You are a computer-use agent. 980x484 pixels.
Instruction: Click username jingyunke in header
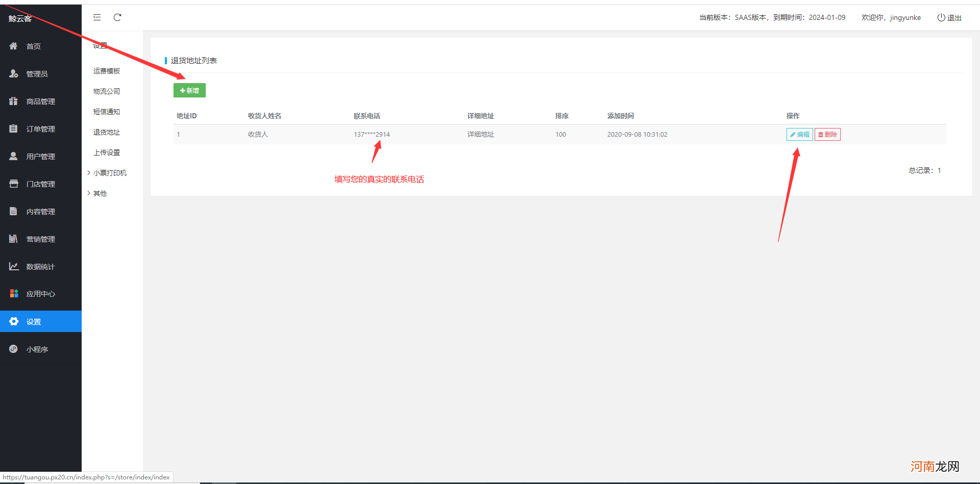[x=905, y=17]
